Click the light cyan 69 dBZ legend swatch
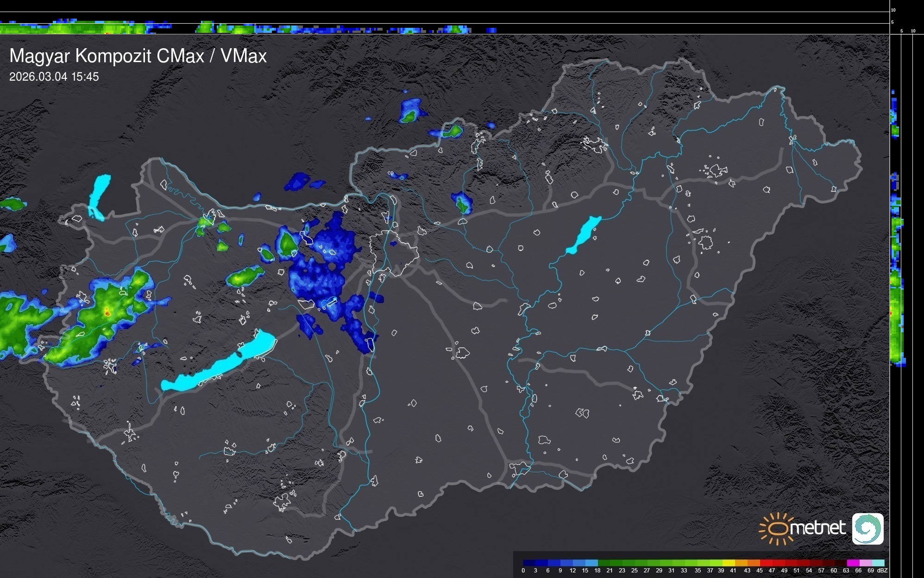 pyautogui.click(x=878, y=563)
